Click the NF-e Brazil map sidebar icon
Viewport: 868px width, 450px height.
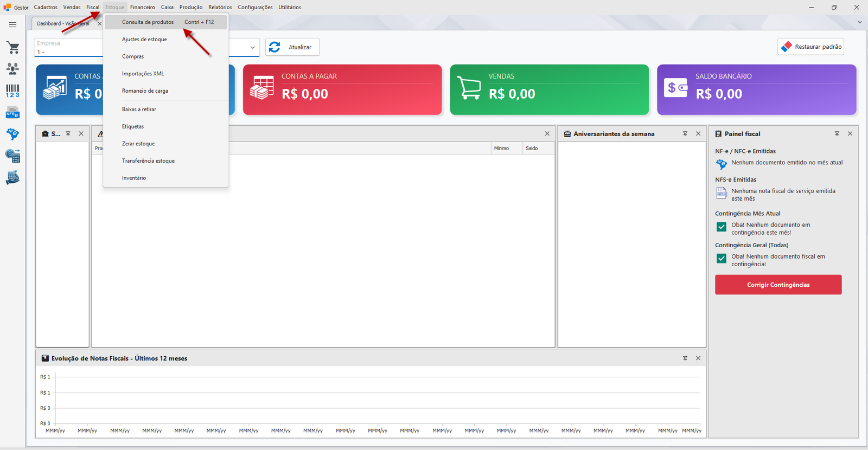coord(12,134)
